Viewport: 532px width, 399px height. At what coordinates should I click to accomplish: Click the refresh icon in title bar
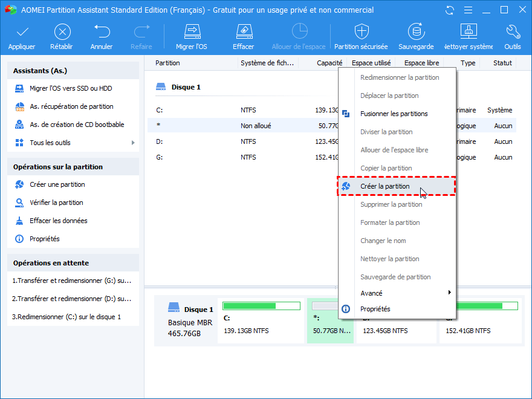tap(450, 10)
